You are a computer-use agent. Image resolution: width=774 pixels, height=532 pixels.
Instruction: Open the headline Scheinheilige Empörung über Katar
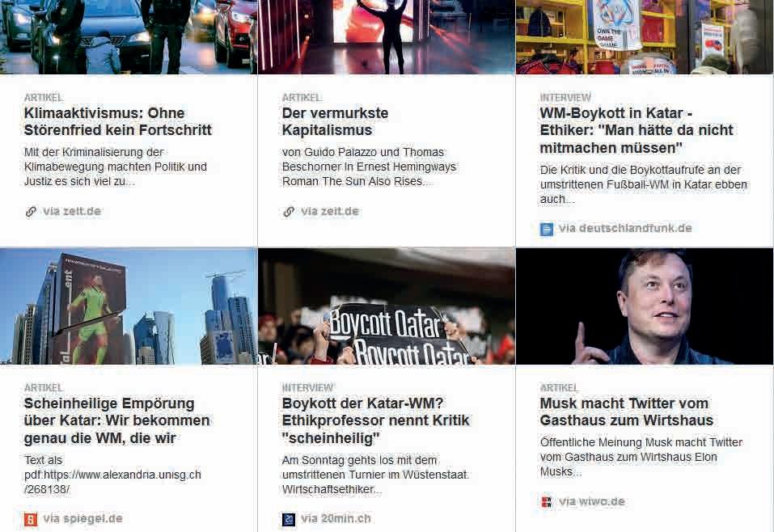[x=117, y=420]
